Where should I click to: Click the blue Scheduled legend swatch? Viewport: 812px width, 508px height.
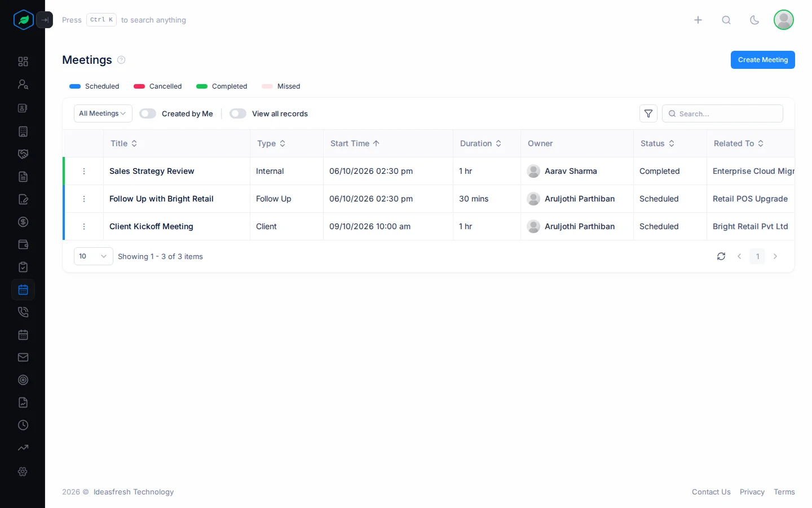[x=75, y=86]
